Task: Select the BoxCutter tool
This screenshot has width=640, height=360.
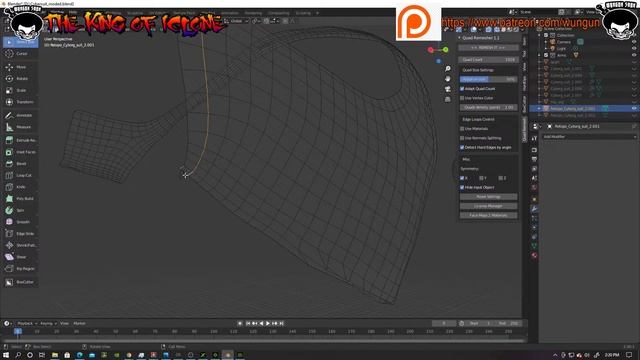Action: [20, 282]
